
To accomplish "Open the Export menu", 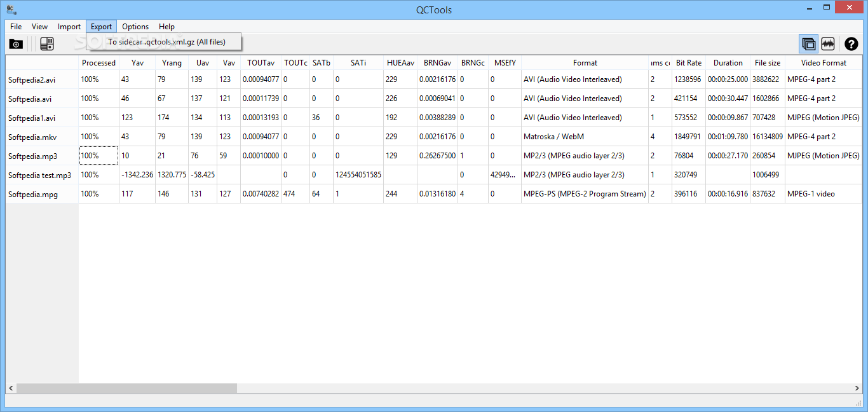I will pos(101,27).
